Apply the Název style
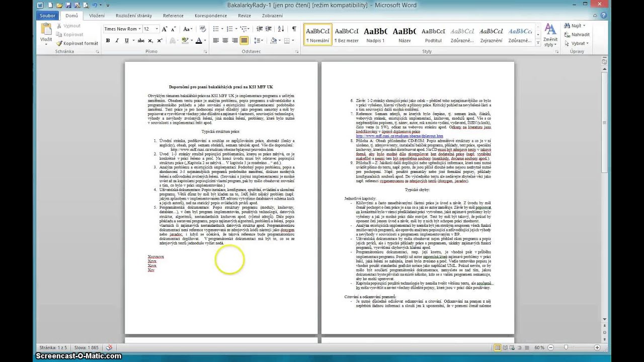Screen dimensions: 644x362 pos(405,34)
